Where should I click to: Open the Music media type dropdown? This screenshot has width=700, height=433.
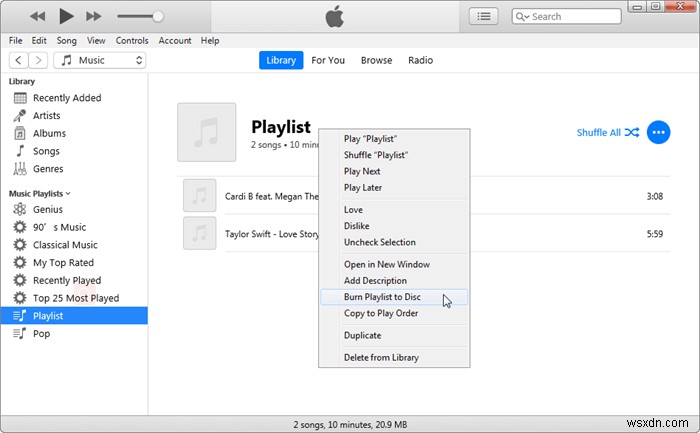coord(100,60)
